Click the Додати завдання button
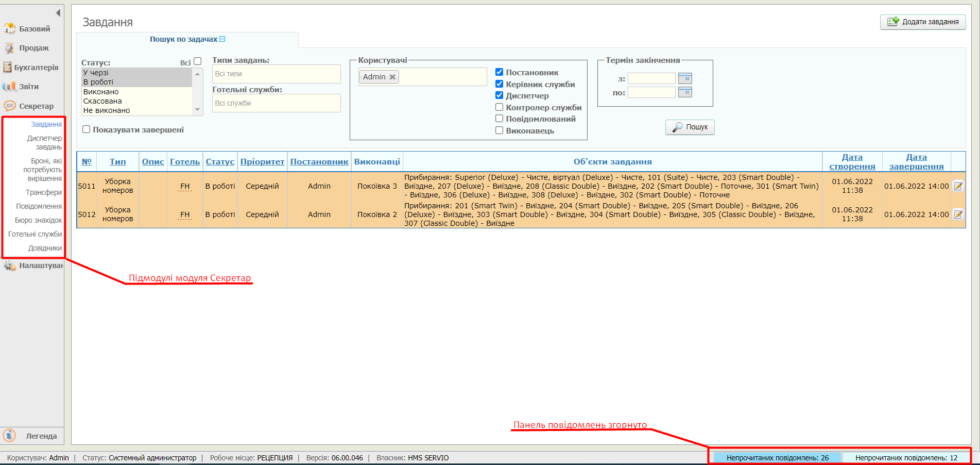The image size is (980, 465). [x=923, y=22]
